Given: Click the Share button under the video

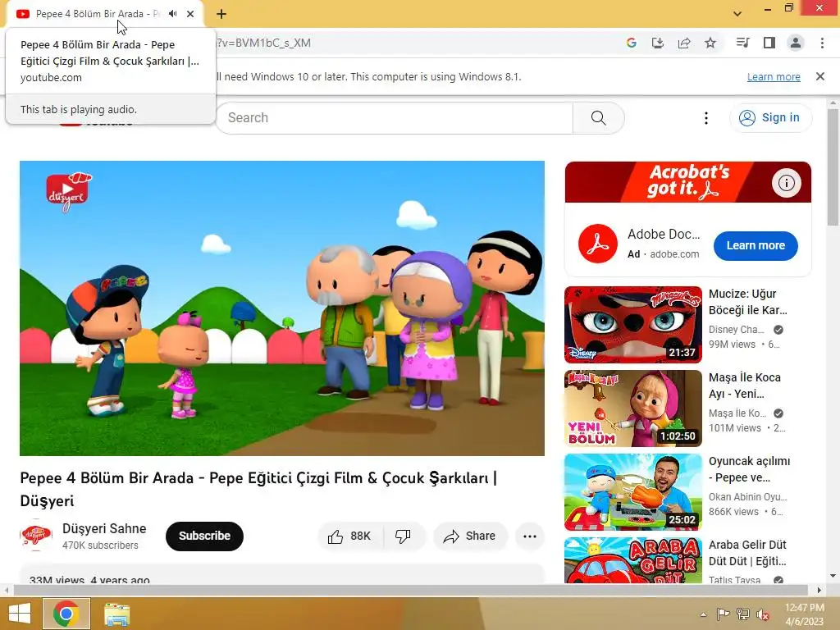Looking at the screenshot, I should [x=470, y=536].
